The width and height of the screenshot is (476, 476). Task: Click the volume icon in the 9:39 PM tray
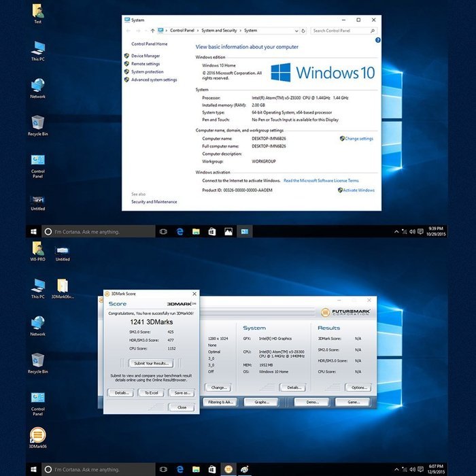coord(412,232)
